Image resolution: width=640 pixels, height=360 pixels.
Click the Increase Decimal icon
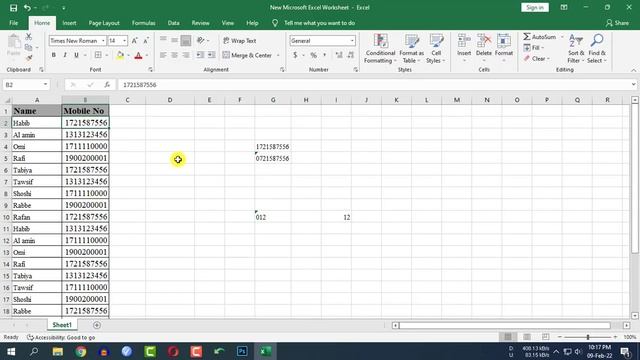(x=339, y=55)
